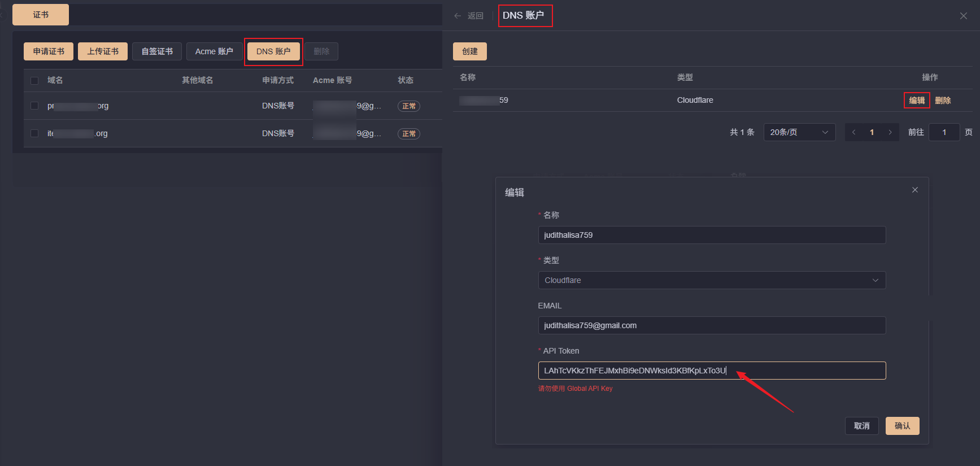Focus the EMAIL input field

(x=712, y=325)
